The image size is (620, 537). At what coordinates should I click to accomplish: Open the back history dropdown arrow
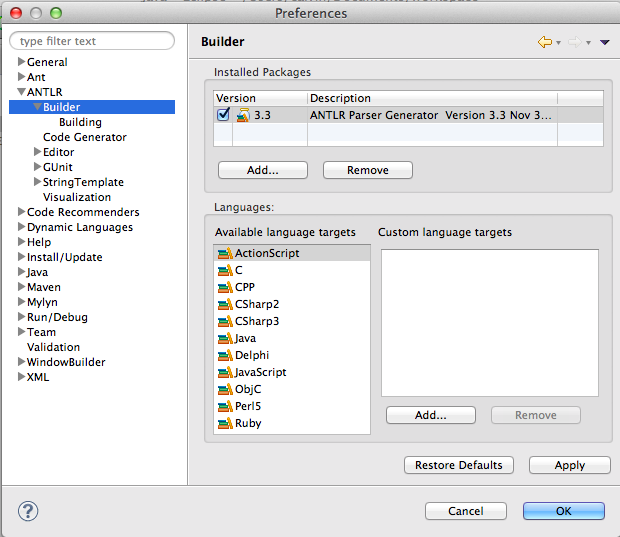tap(558, 43)
